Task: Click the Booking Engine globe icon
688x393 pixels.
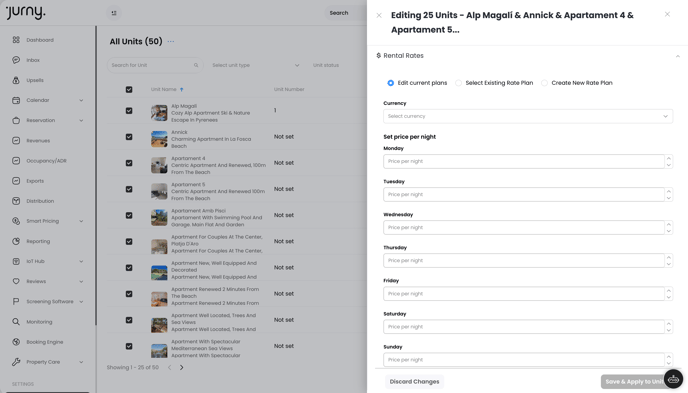Action: coord(16,342)
